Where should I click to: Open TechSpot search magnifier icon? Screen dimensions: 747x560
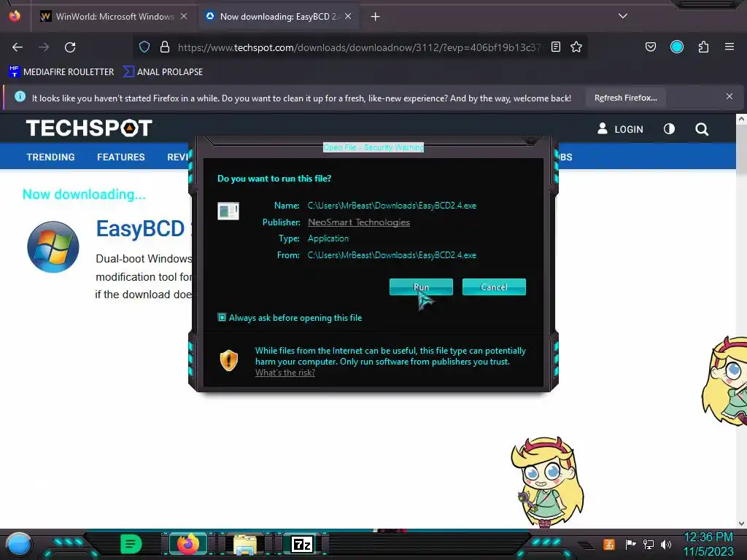(x=702, y=129)
